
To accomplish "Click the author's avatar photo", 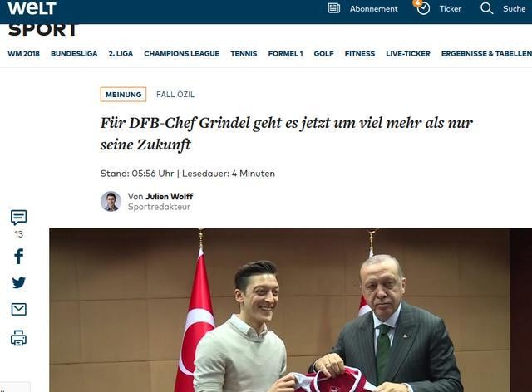I will point(111,202).
